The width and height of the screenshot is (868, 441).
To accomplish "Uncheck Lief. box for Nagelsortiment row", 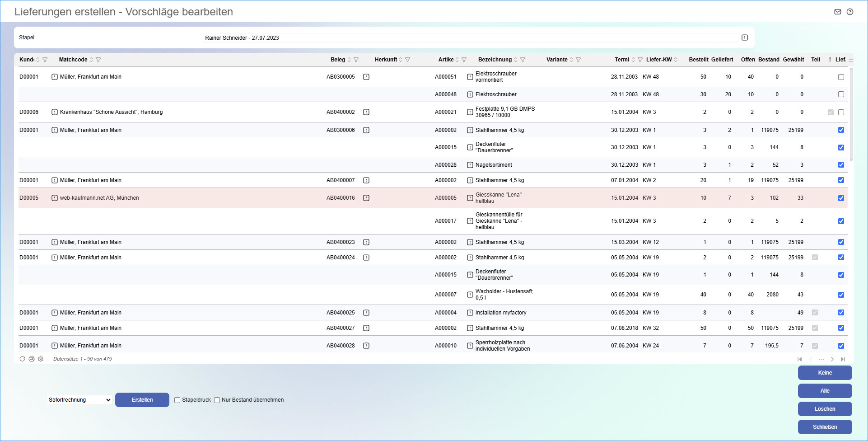I will pos(841,165).
